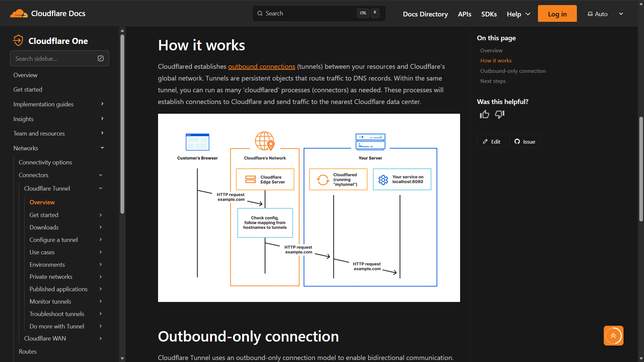Click the Log in button

pyautogui.click(x=557, y=14)
